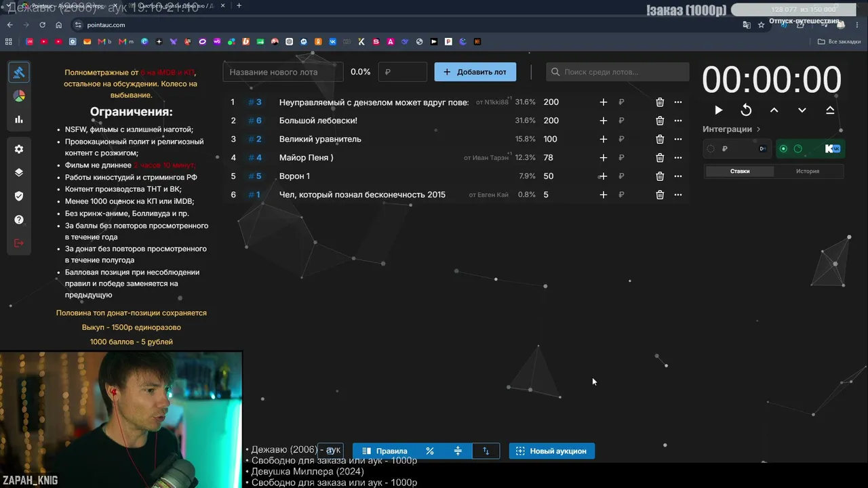Click the divide-lines icon in bottom toolbar
The width and height of the screenshot is (868, 488).
pos(458,451)
